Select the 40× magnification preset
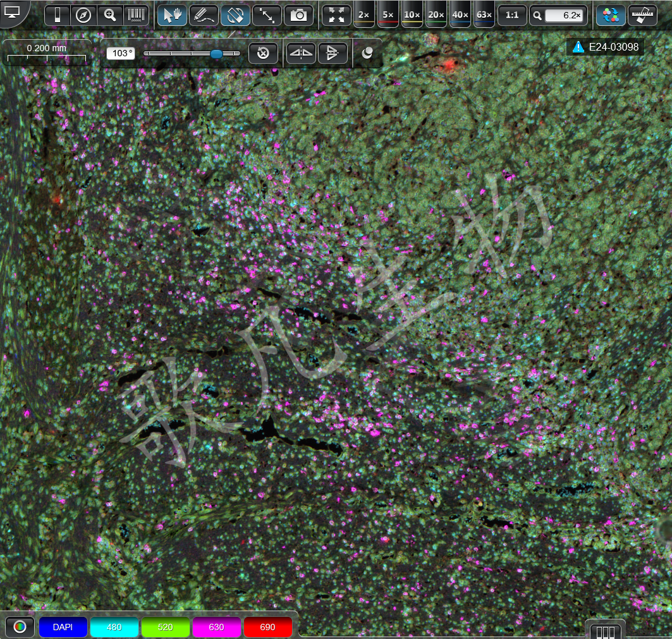The height and width of the screenshot is (639, 672). (460, 15)
